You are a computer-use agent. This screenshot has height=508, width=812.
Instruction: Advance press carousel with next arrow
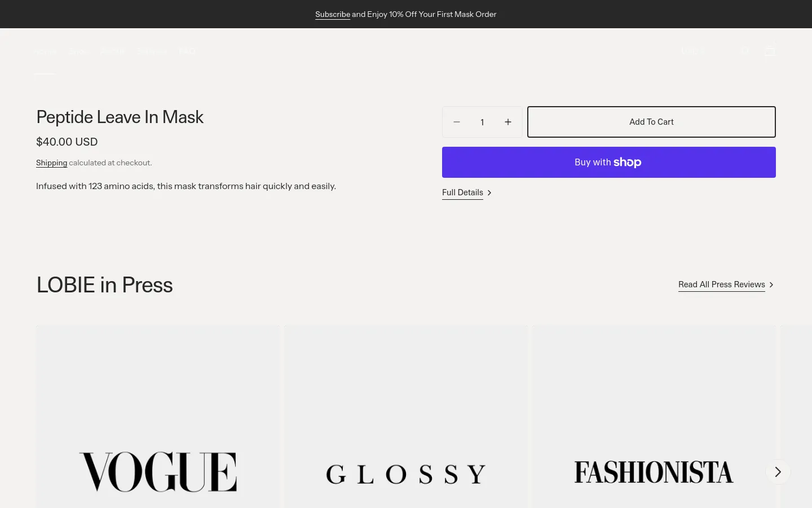pyautogui.click(x=778, y=472)
